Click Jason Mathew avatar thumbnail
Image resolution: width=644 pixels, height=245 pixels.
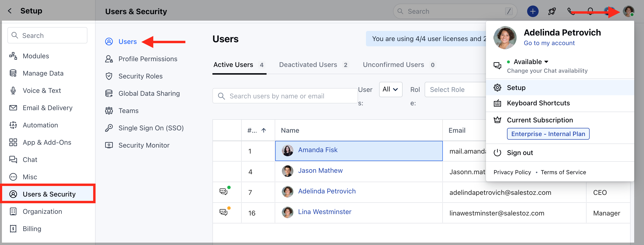click(x=287, y=171)
